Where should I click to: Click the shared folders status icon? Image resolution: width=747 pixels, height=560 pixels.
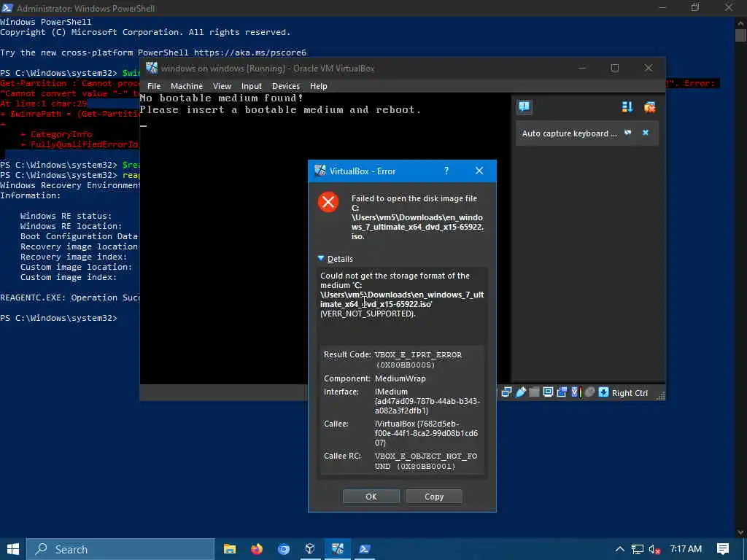pos(535,392)
